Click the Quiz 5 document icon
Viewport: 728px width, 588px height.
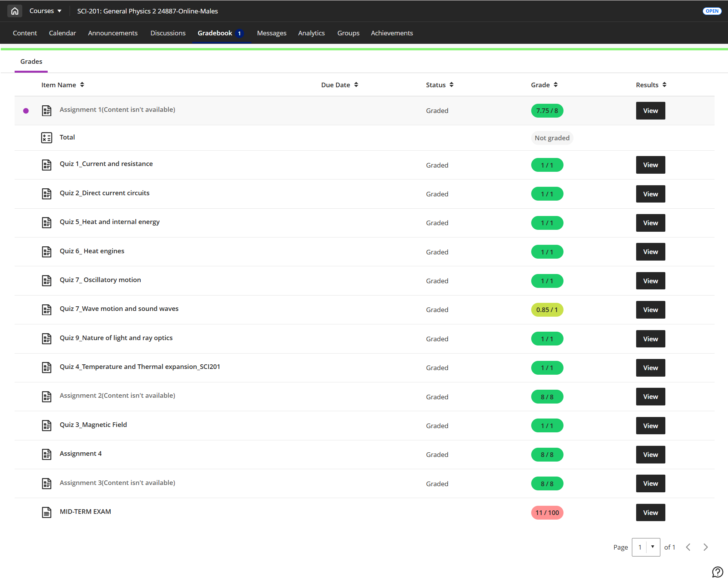(x=47, y=223)
